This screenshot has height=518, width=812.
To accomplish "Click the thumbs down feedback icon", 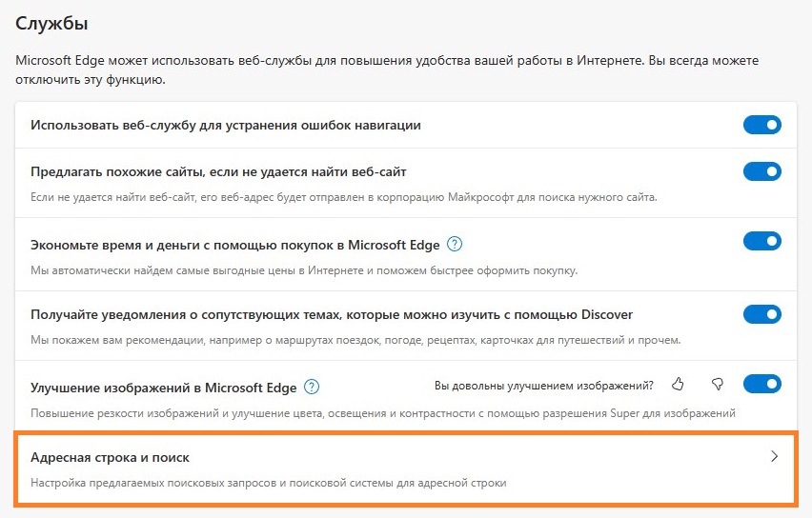I will tap(718, 385).
